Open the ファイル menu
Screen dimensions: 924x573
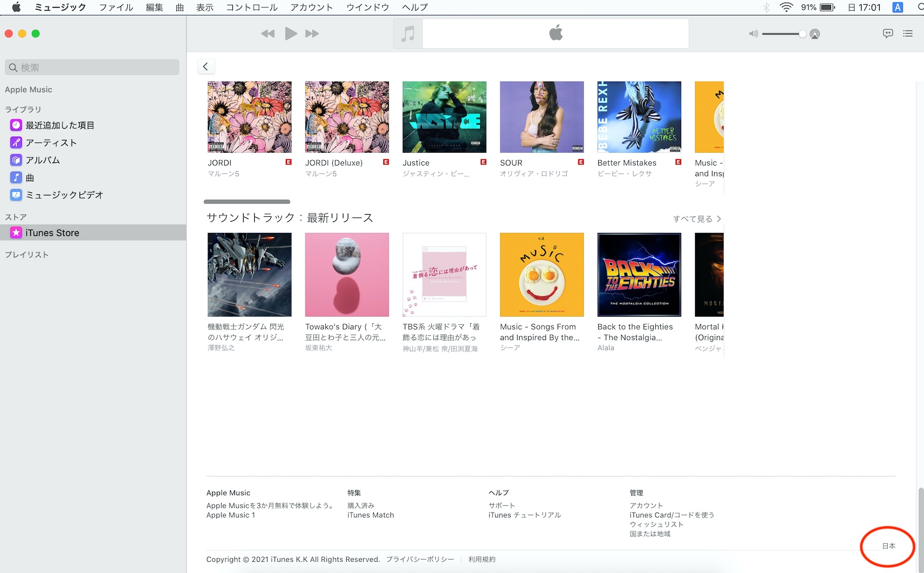(116, 7)
